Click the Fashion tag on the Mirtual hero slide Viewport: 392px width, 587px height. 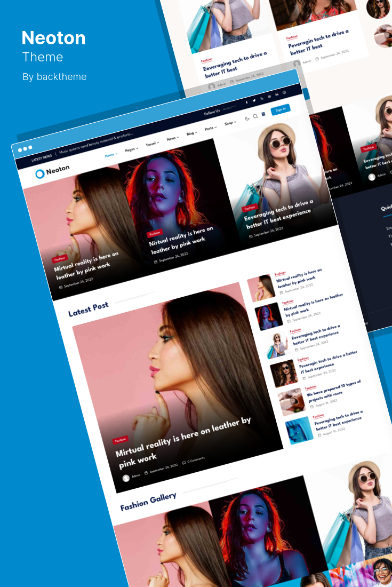tap(60, 259)
